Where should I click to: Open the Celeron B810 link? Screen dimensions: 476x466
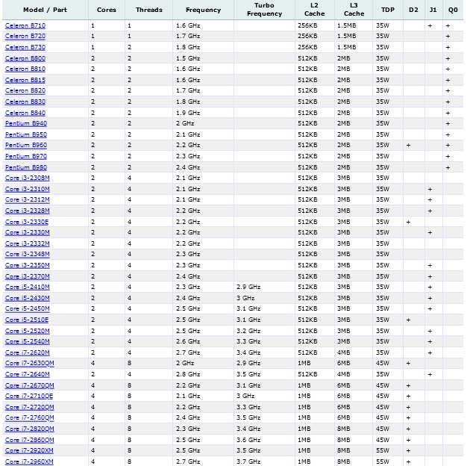tap(25, 69)
